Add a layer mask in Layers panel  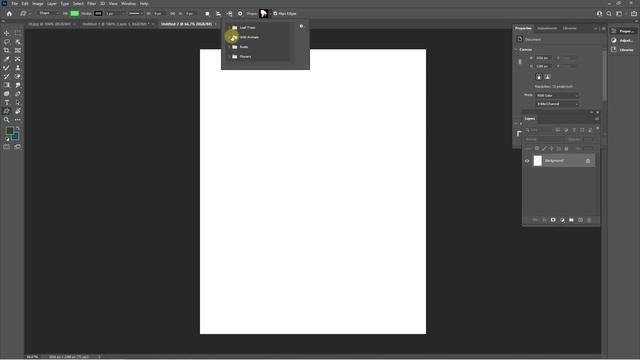coord(553,220)
